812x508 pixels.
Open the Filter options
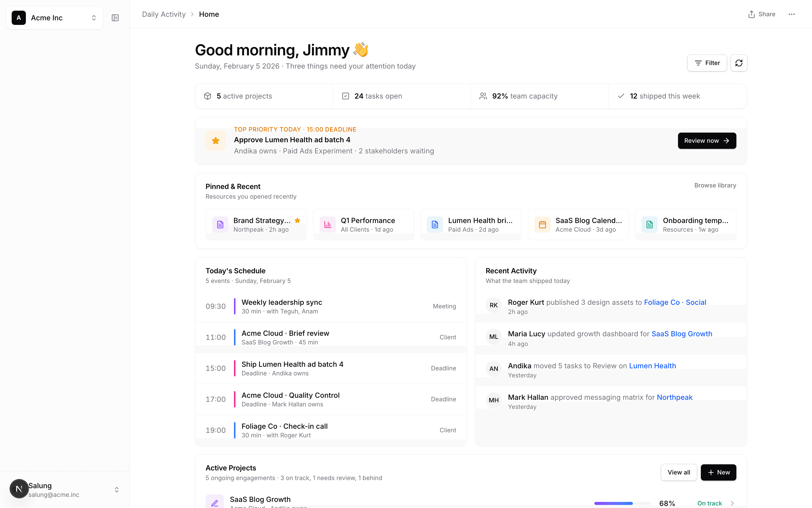[x=707, y=63]
